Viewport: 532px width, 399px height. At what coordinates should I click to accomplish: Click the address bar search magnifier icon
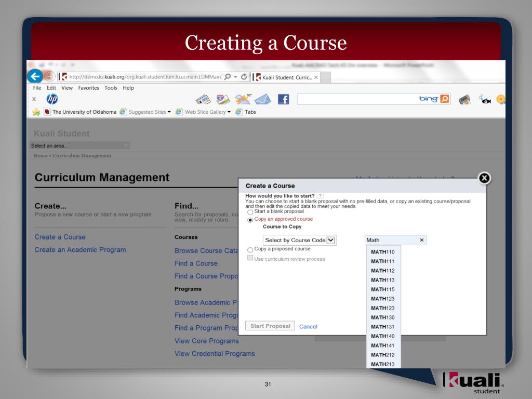(x=228, y=77)
